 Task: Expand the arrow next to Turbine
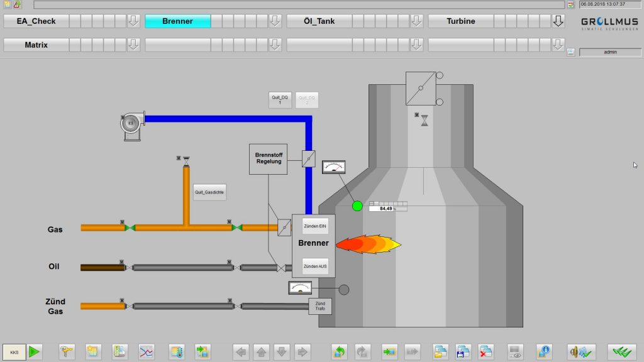pos(558,21)
